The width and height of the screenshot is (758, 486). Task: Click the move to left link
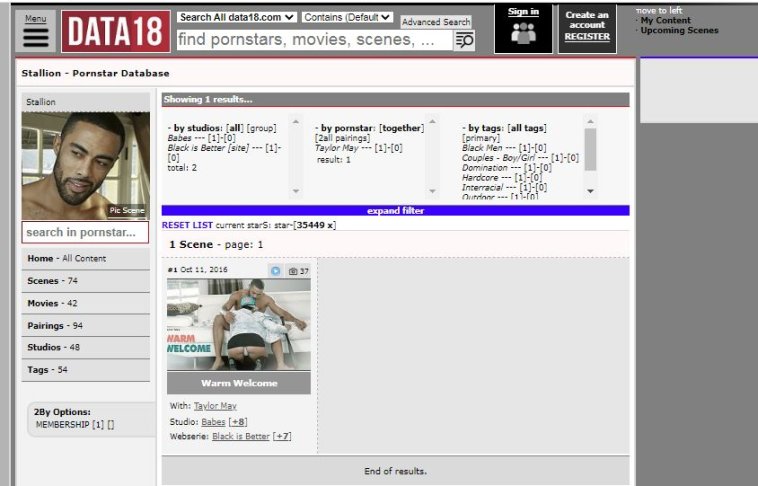point(659,10)
